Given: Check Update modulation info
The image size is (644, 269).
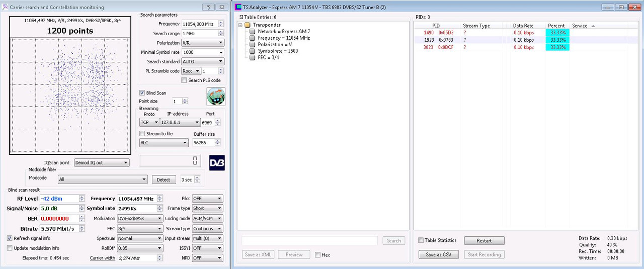Looking at the screenshot, I should point(10,248).
